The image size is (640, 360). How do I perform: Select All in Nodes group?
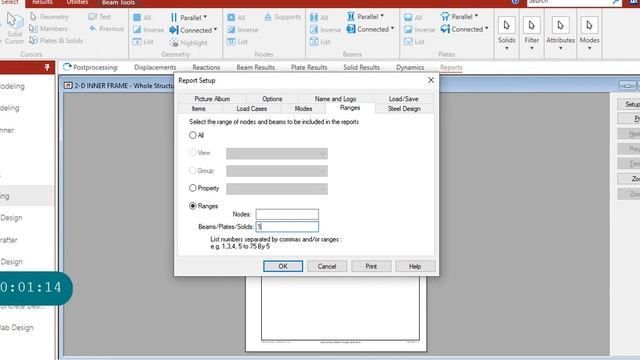236,18
